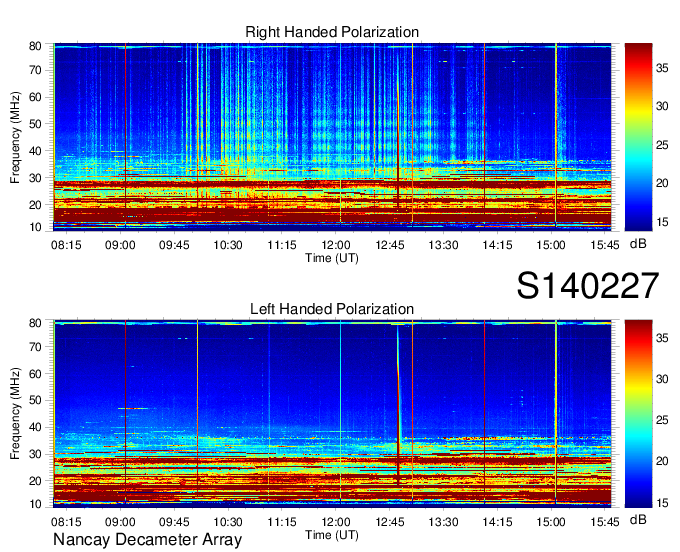
Task: Click the dB unit label of Left Handed colorbar
Action: pyautogui.click(x=638, y=520)
